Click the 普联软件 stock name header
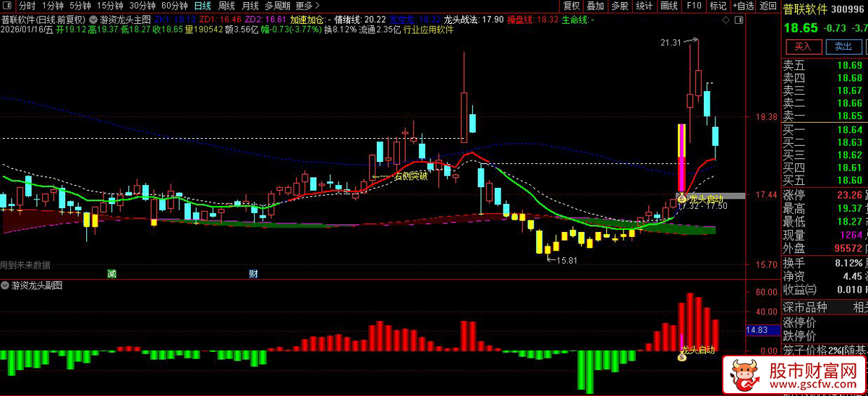 [806, 10]
